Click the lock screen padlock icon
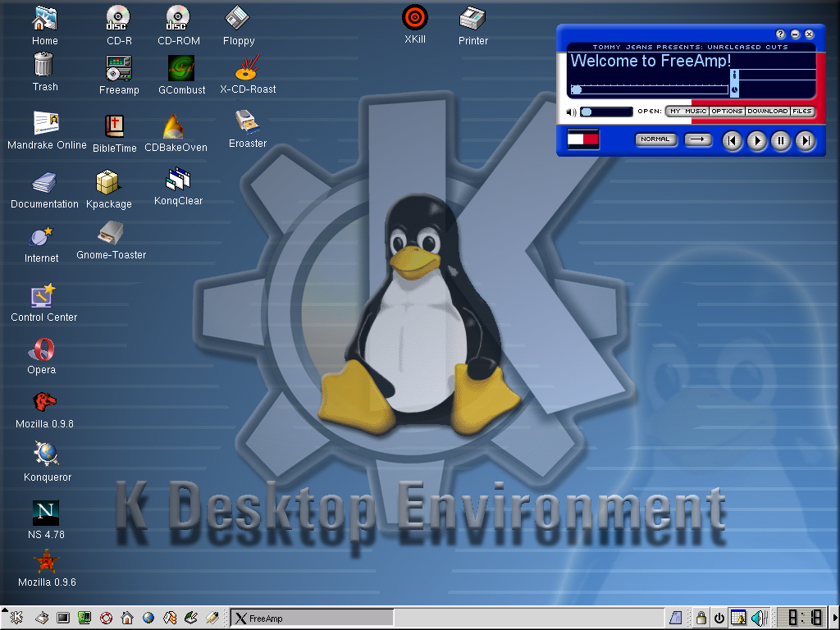Viewport: 840px width, 630px height. [701, 618]
